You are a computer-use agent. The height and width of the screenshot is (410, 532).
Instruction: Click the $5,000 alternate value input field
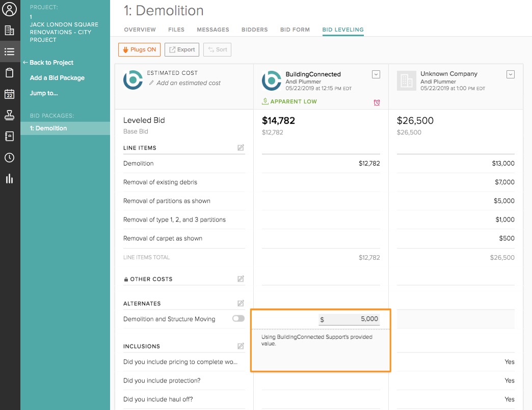click(x=352, y=319)
